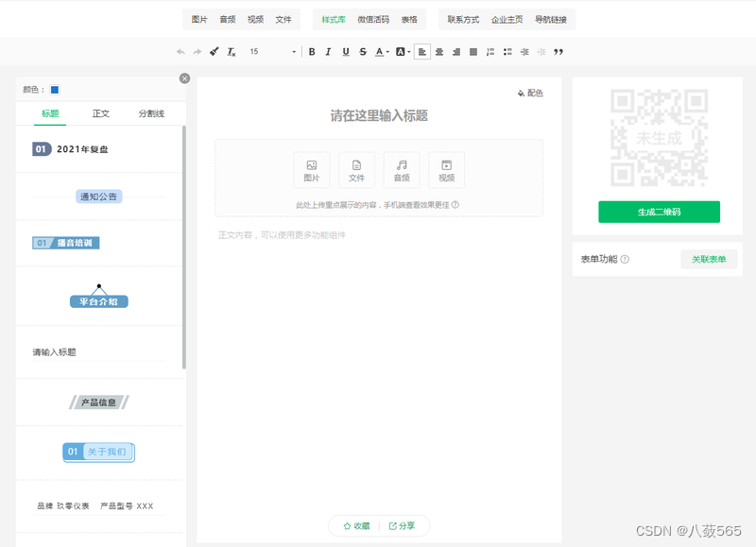Open the text background color dropdown
The image size is (756, 547).
409,52
